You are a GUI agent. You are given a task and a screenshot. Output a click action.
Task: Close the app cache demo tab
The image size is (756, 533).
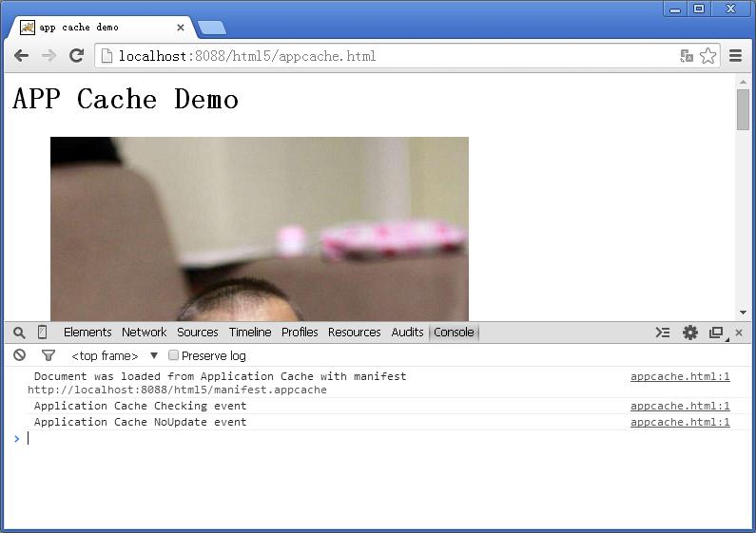click(x=181, y=28)
